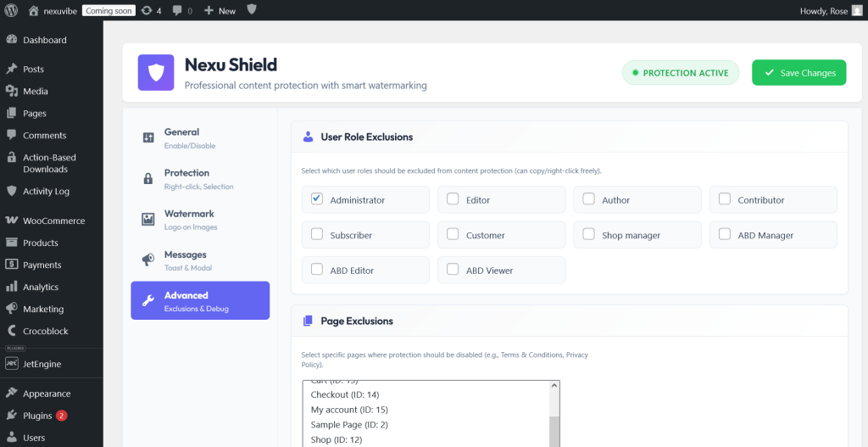Check the Editor role exclusion
The image size is (868, 447).
[453, 198]
